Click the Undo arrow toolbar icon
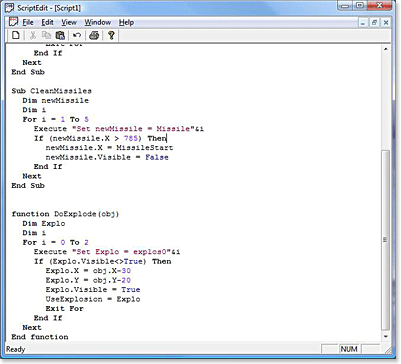This screenshot has height=364, width=401. point(77,35)
